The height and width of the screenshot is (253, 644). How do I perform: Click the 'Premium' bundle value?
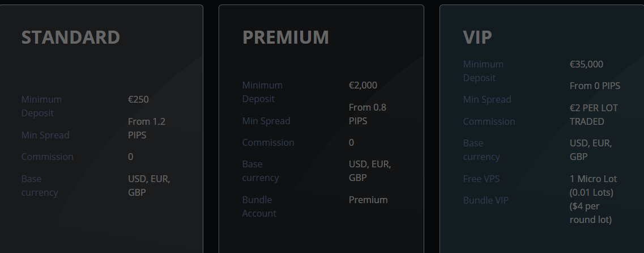368,200
